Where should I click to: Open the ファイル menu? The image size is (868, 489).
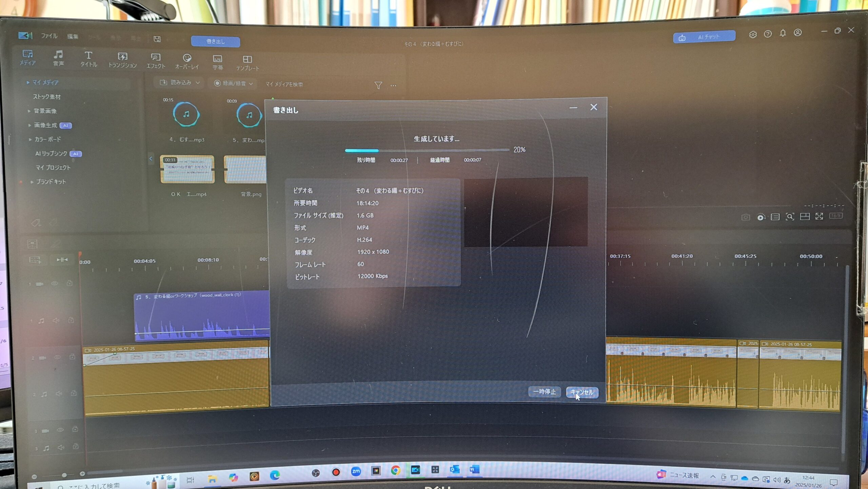click(x=49, y=36)
